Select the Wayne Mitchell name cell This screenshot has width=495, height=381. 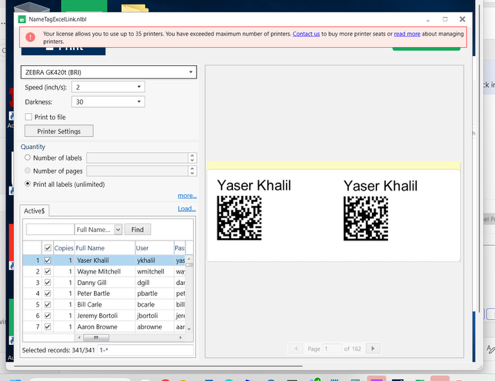click(x=104, y=271)
